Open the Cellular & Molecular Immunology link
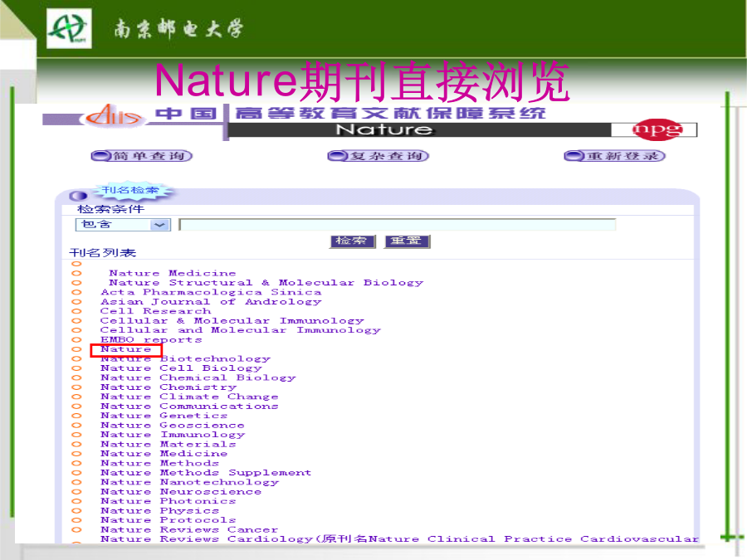This screenshot has width=747, height=560. coord(232,321)
